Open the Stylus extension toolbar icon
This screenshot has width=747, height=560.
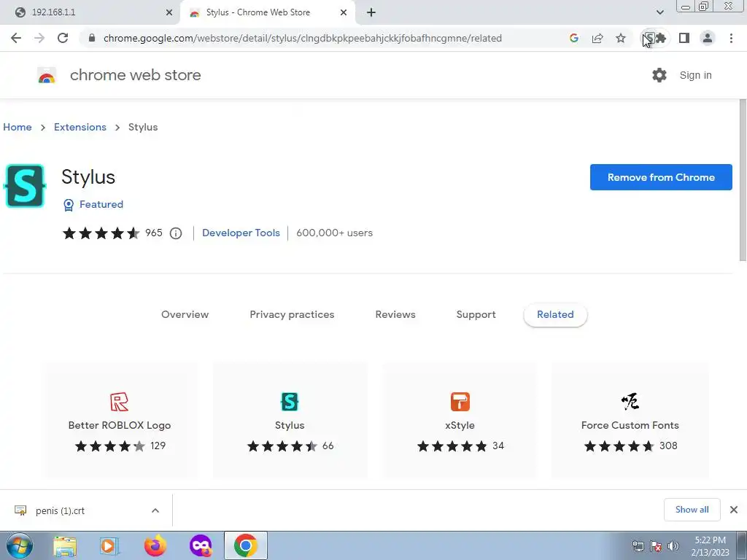(649, 38)
